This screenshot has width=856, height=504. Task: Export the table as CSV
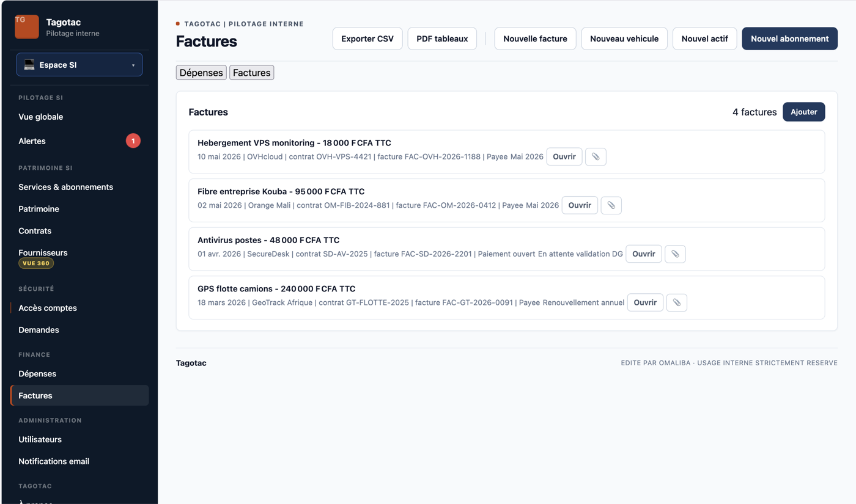tap(367, 38)
